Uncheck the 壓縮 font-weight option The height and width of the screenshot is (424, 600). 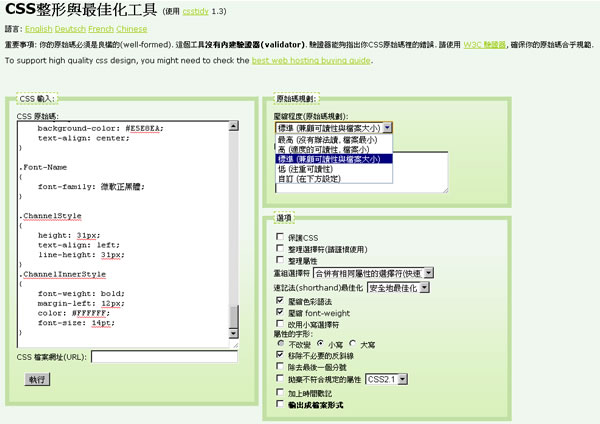[x=280, y=312]
